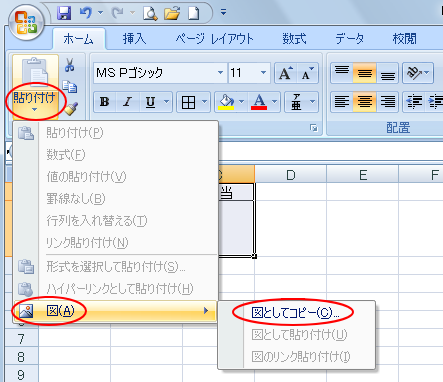Apply cell borders with the border icon
Image resolution: width=443 pixels, height=382 pixels.
point(188,102)
